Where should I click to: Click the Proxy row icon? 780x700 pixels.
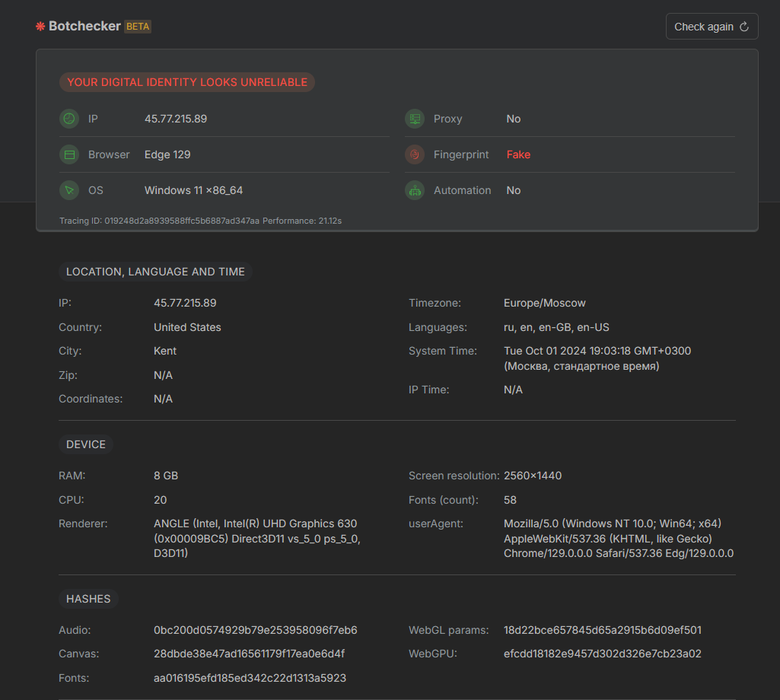click(x=415, y=119)
